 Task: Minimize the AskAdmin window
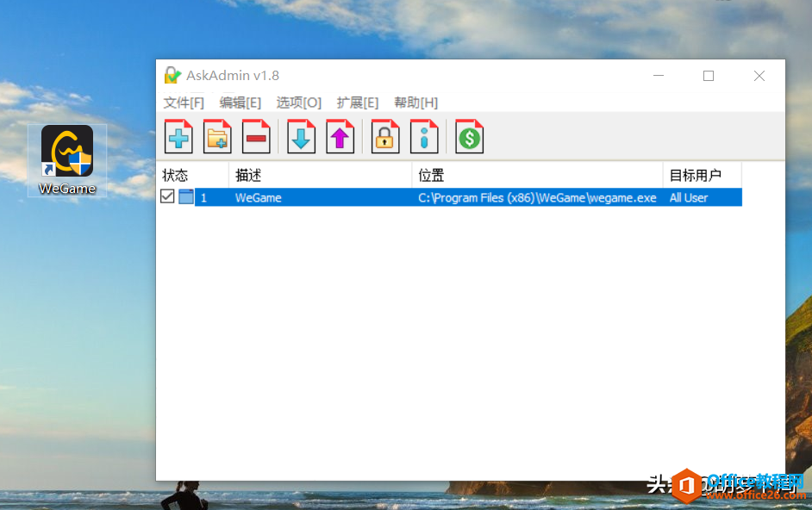659,76
